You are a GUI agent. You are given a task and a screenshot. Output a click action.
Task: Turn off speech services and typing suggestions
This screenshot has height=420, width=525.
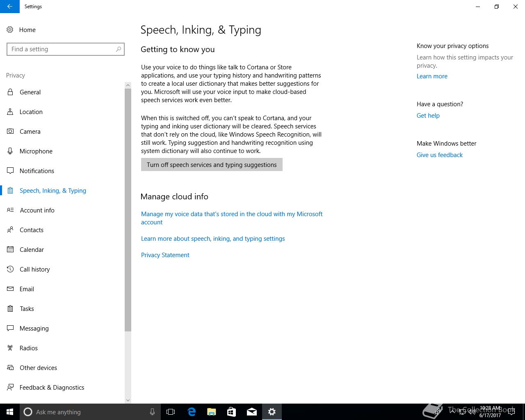click(212, 164)
